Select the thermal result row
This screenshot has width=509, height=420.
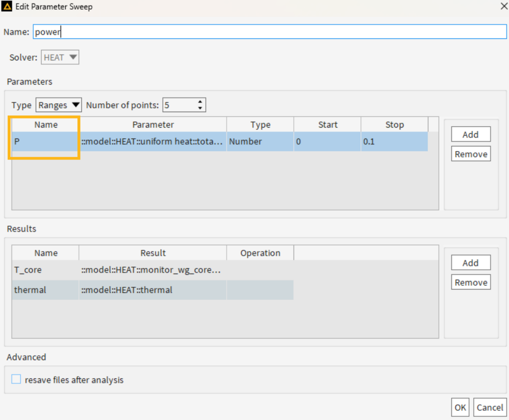44,290
